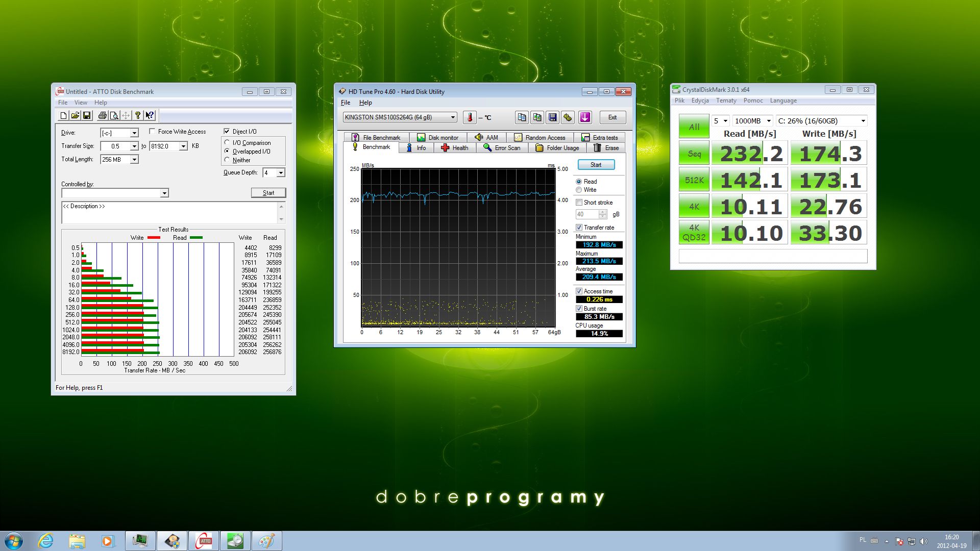Open the minimum Transfer Size dropdown (0.5)
Screen dimensions: 980x551
(x=134, y=146)
